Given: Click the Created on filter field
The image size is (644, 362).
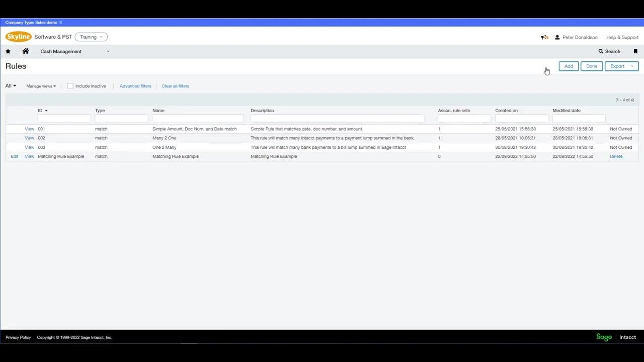Looking at the screenshot, I should click(522, 119).
